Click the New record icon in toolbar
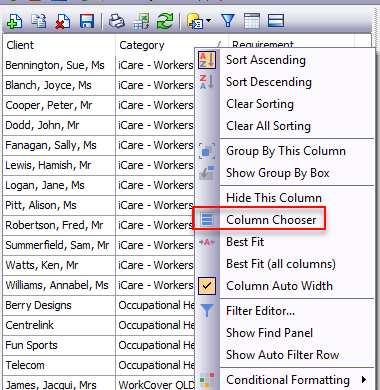 coord(15,21)
